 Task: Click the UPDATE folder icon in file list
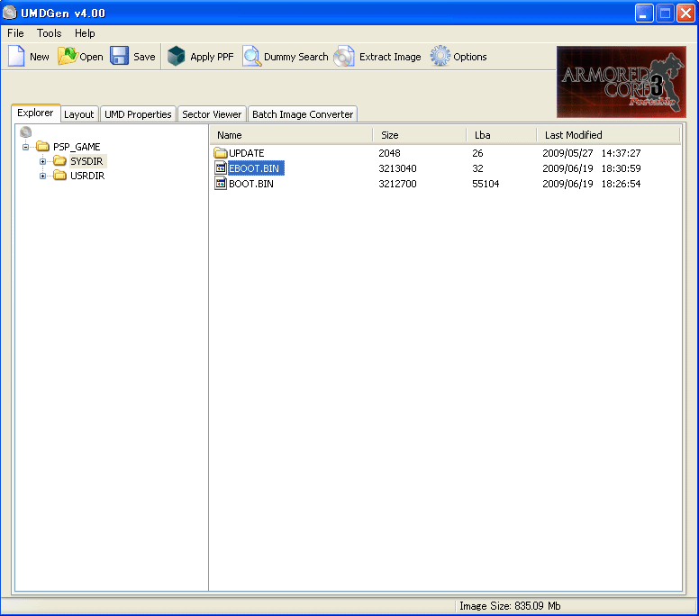(x=221, y=153)
